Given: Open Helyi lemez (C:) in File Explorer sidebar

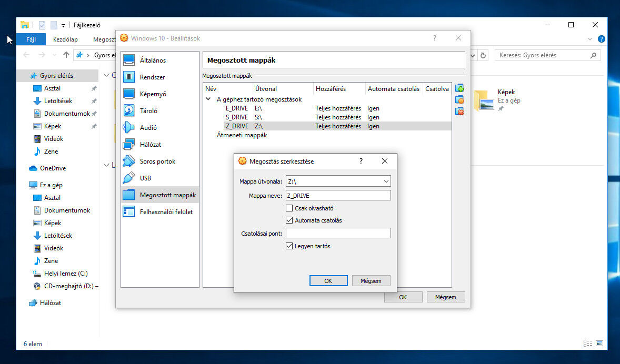Looking at the screenshot, I should pyautogui.click(x=61, y=273).
